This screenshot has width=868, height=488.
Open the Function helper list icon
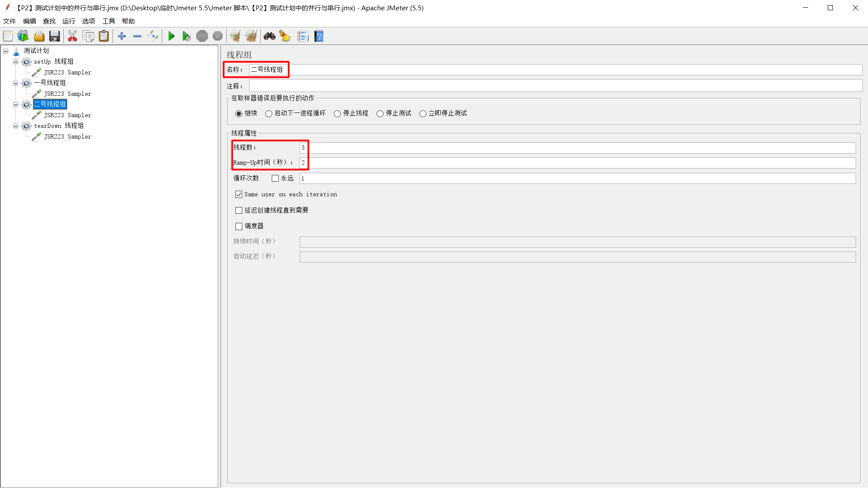point(303,36)
